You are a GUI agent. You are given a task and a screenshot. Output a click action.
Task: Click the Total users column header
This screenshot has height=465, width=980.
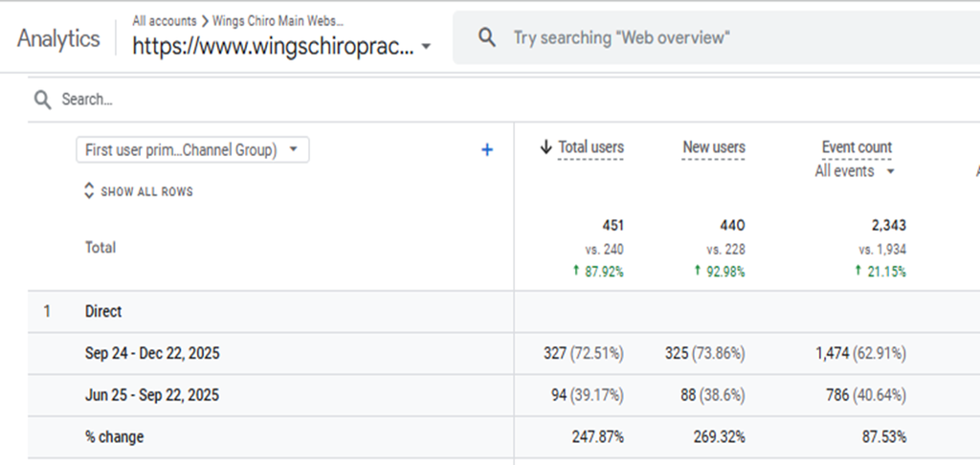[590, 147]
